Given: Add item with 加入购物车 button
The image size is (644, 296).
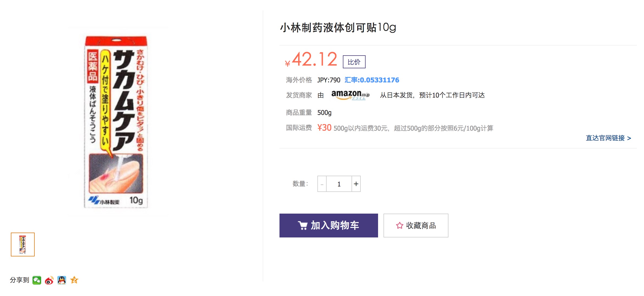Looking at the screenshot, I should pos(328,226).
